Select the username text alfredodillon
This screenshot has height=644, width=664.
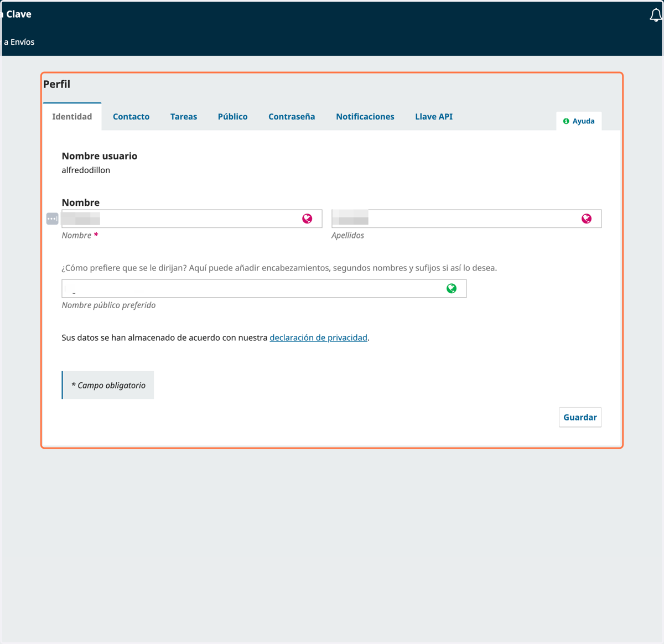click(86, 170)
